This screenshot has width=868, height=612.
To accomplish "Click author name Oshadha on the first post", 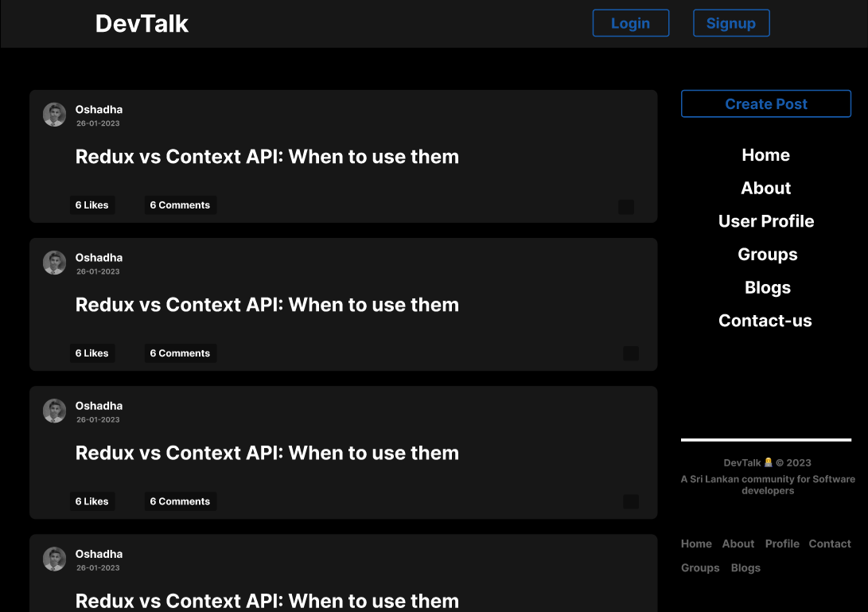I will [x=99, y=110].
